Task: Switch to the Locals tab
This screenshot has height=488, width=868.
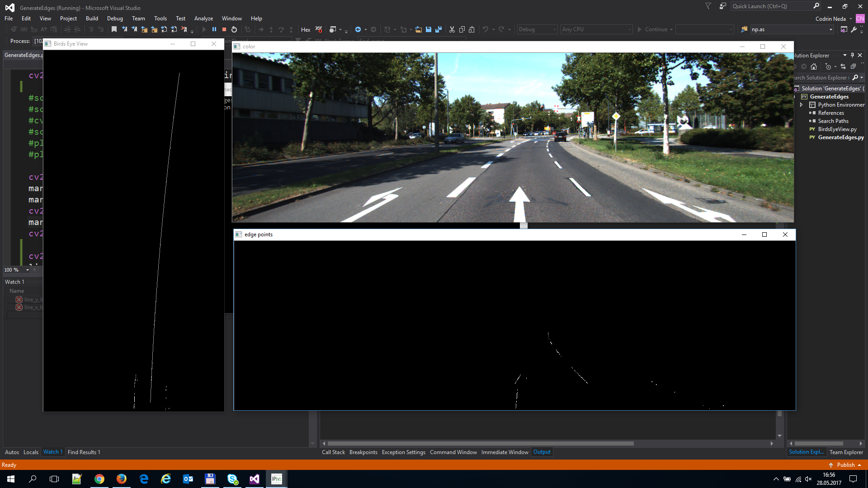Action: click(x=31, y=452)
